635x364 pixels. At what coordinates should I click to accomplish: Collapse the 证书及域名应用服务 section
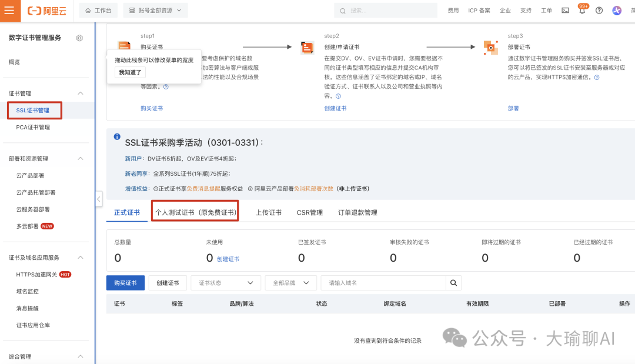pyautogui.click(x=81, y=258)
